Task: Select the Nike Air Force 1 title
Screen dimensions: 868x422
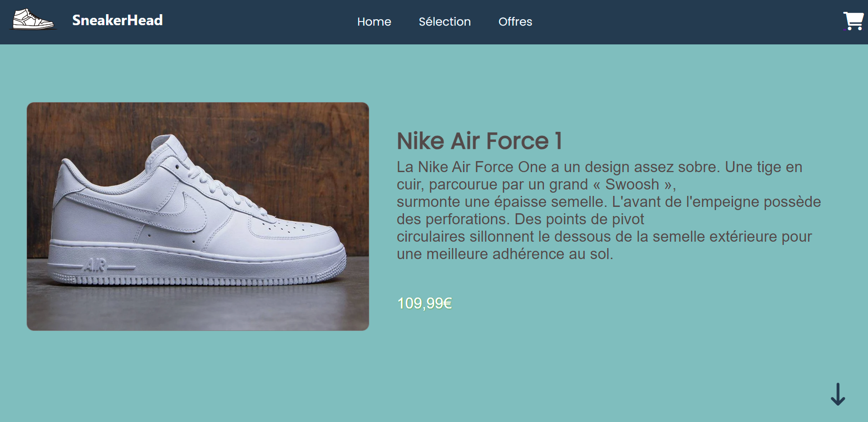Action: click(479, 141)
